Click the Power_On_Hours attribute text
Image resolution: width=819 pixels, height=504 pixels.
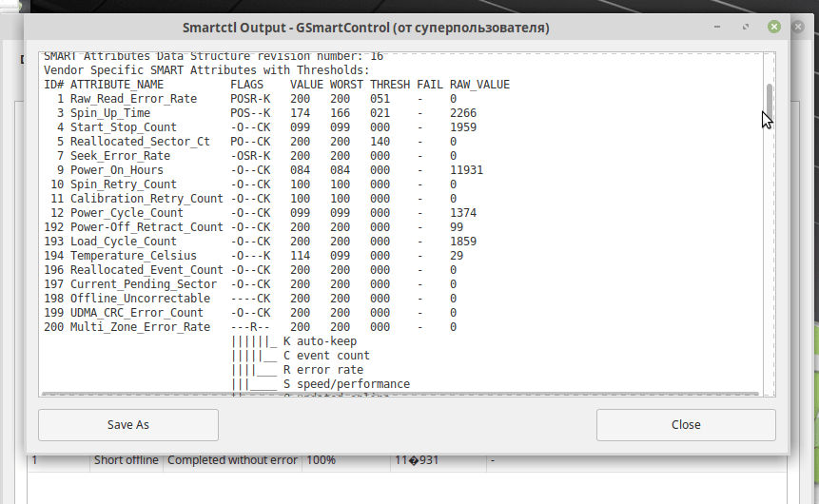click(x=117, y=169)
